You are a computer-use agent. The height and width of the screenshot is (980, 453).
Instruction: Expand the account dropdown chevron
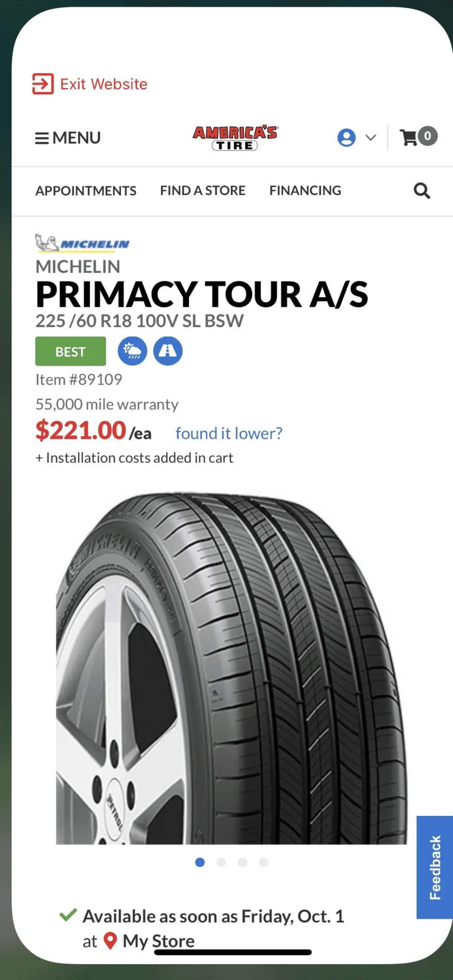click(x=370, y=137)
